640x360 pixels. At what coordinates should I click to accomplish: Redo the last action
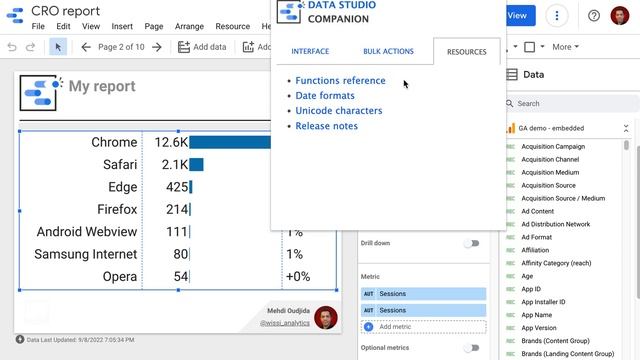pos(31,47)
